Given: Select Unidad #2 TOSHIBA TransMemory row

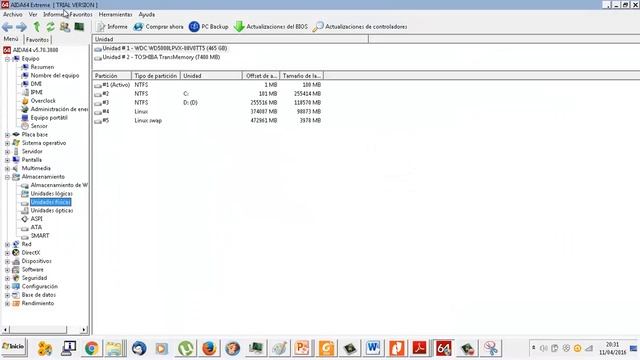Looking at the screenshot, I should [157, 57].
